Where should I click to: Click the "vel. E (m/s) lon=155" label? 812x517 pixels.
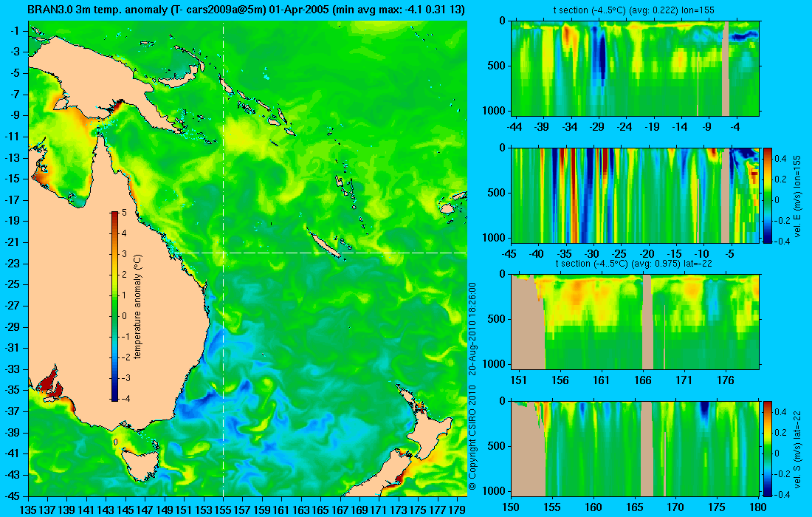coord(797,196)
